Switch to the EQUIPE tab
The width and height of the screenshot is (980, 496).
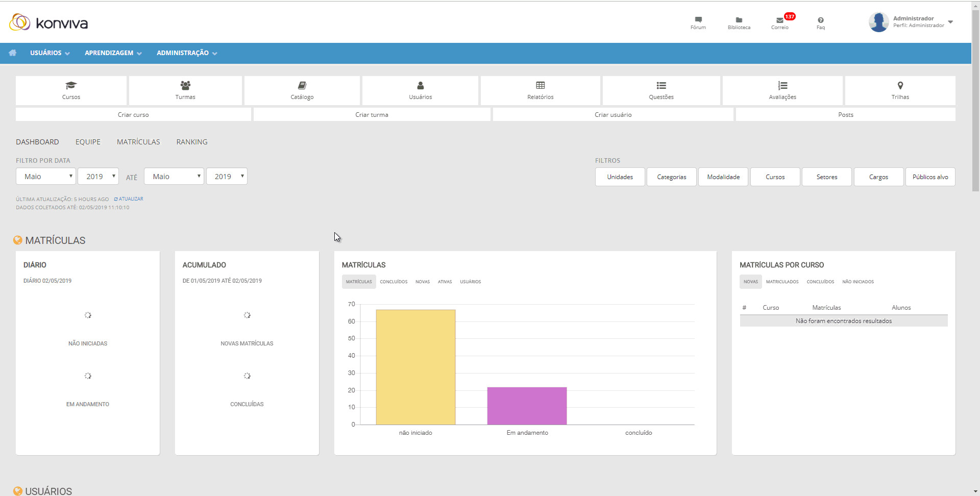[x=88, y=142]
